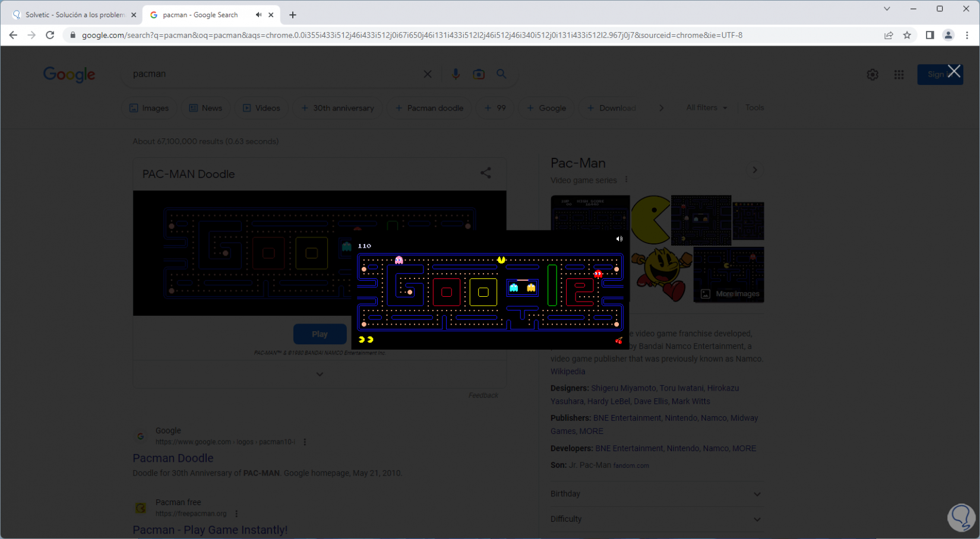The height and width of the screenshot is (539, 980).
Task: Focus the Google search box
Action: [273, 74]
